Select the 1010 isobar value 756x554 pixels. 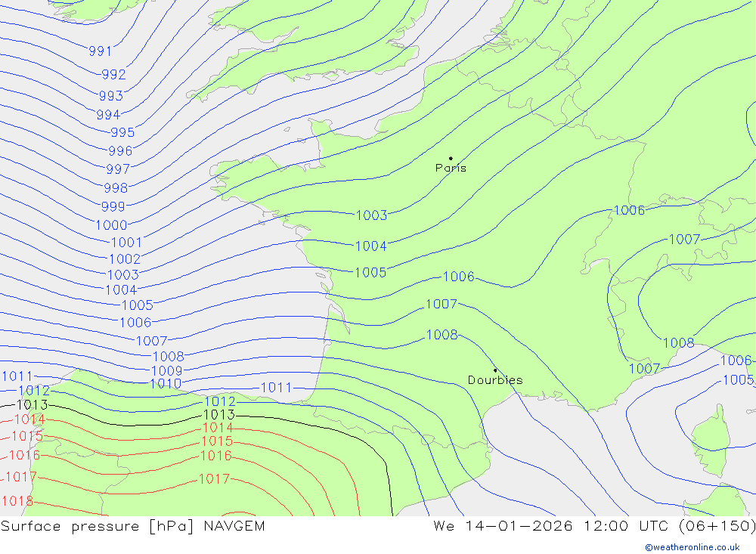click(166, 384)
